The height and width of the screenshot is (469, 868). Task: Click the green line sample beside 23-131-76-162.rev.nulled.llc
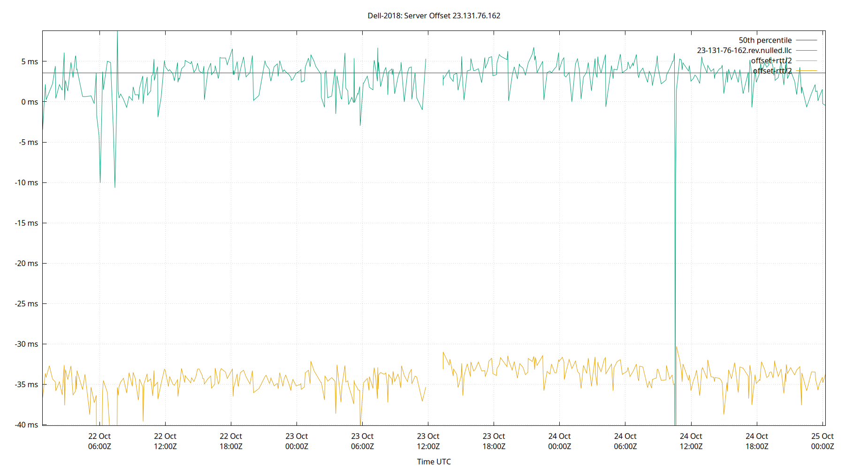point(807,50)
